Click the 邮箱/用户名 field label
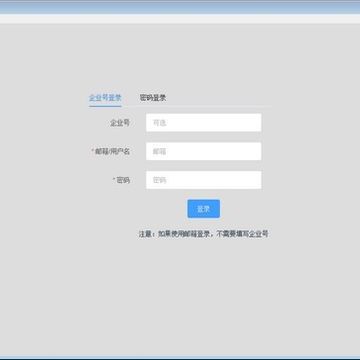 point(111,151)
